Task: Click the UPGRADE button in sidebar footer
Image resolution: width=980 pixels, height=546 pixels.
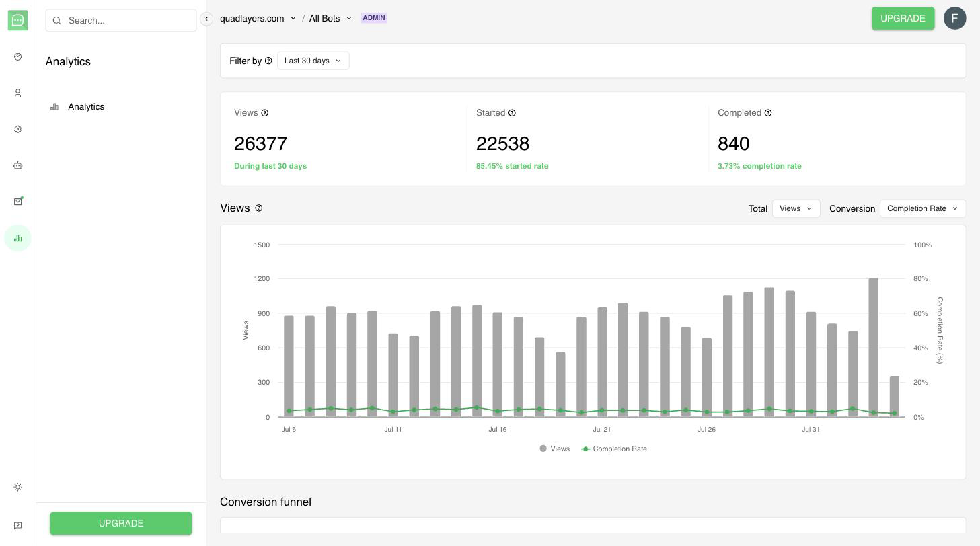Action: point(121,523)
